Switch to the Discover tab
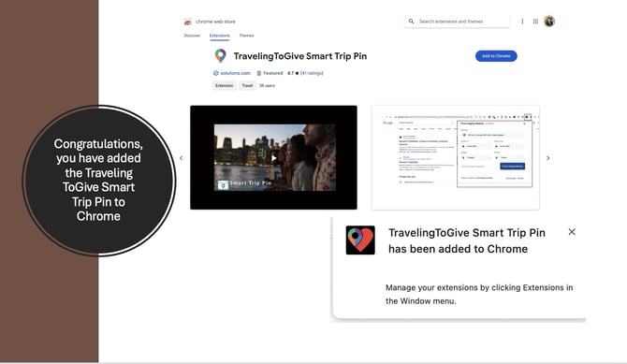Screen dimensions: 627x364 click(192, 36)
